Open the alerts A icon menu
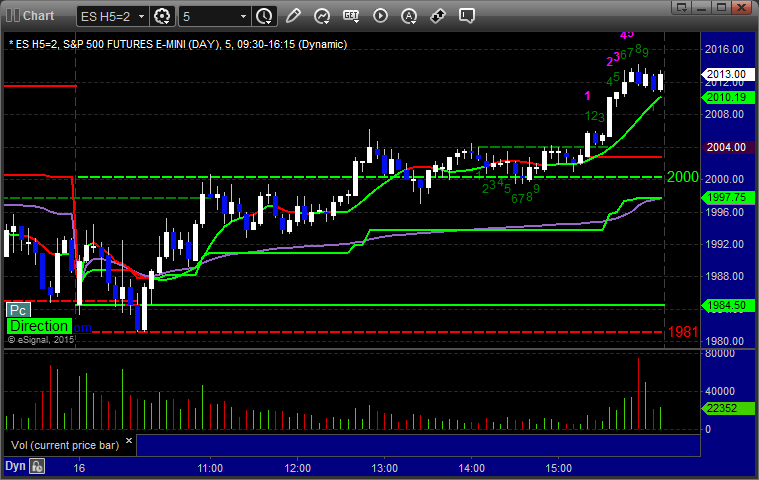The width and height of the screenshot is (759, 480). point(409,16)
